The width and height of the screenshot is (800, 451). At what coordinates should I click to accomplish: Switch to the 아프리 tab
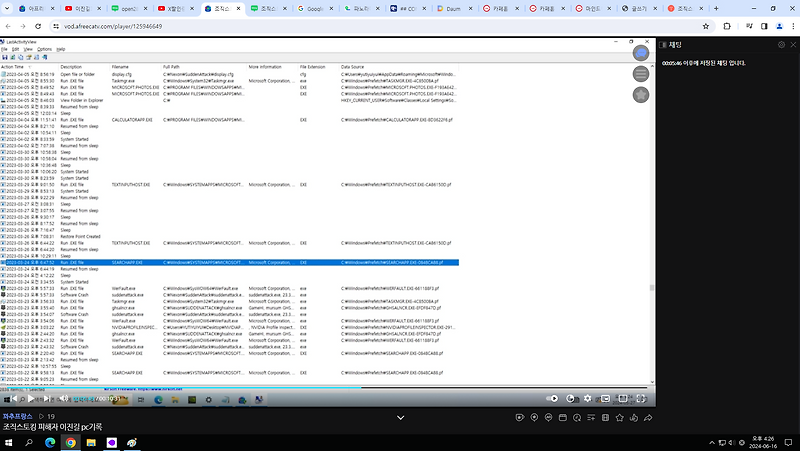click(36, 8)
